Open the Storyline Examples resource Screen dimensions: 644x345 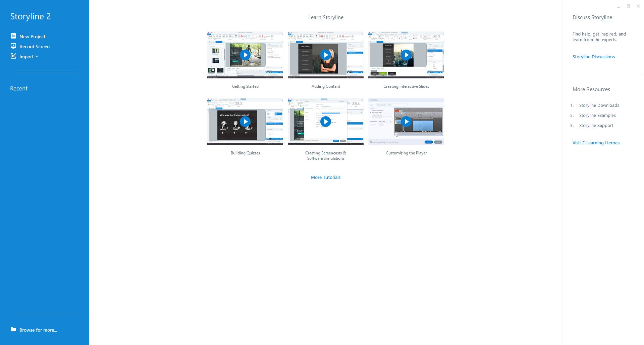tap(597, 115)
